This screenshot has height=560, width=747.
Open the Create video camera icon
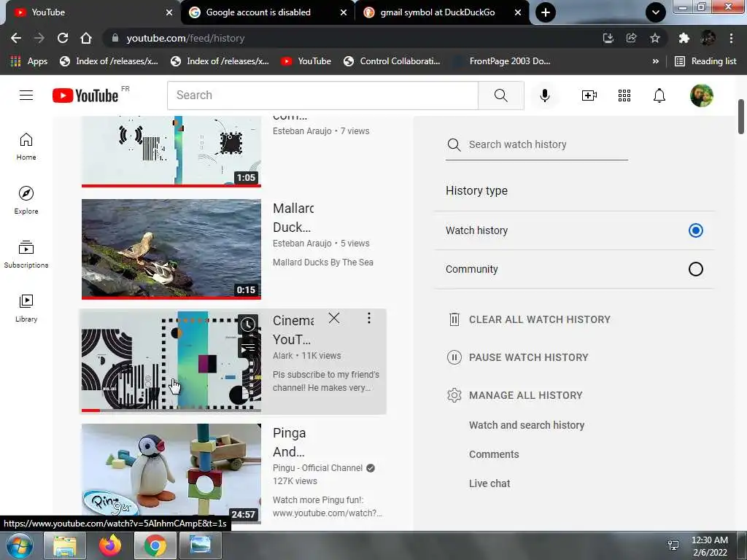tap(589, 96)
